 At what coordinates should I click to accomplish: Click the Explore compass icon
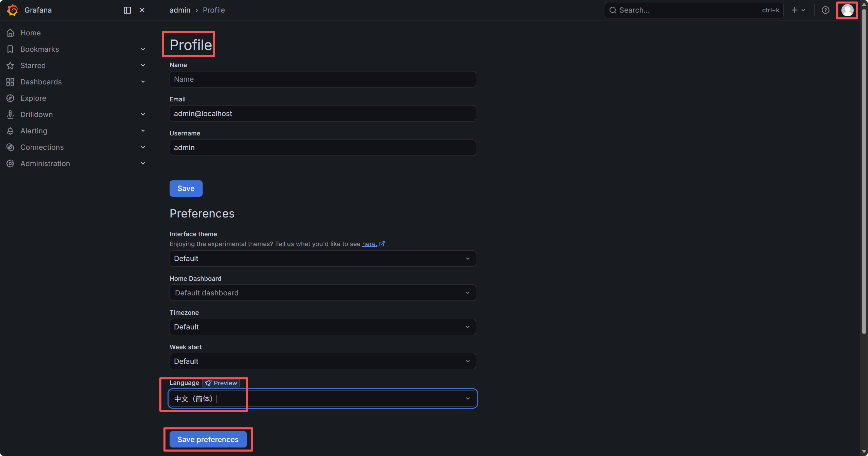pyautogui.click(x=10, y=98)
